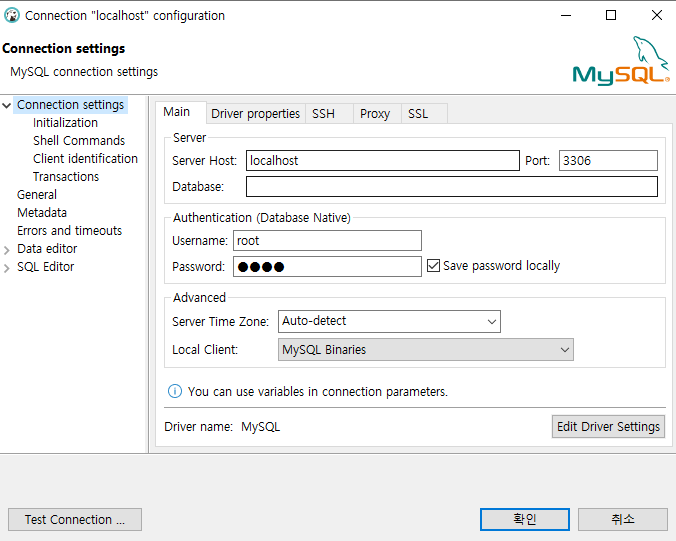The width and height of the screenshot is (676, 541).
Task: Select Metadata in the tree
Action: coord(42,213)
